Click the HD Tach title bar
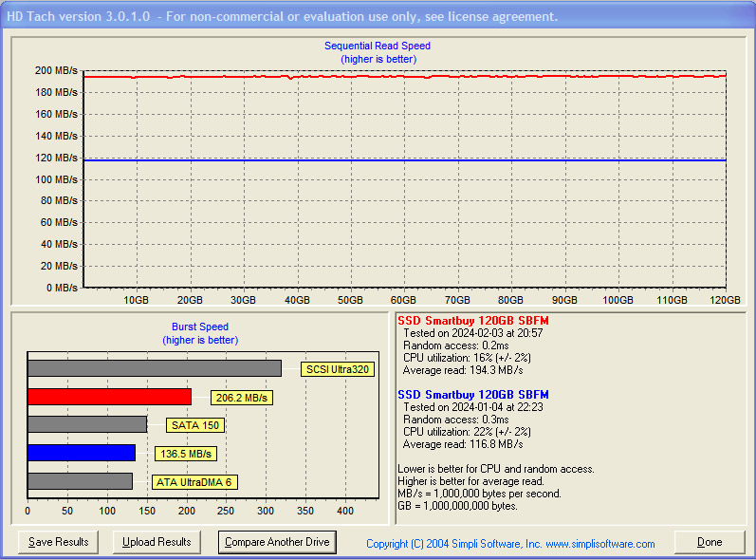The width and height of the screenshot is (756, 560). 283,16
